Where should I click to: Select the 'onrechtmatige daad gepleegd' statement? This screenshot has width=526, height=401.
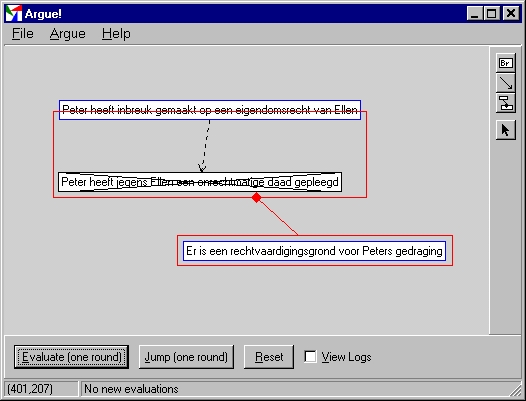[200, 182]
